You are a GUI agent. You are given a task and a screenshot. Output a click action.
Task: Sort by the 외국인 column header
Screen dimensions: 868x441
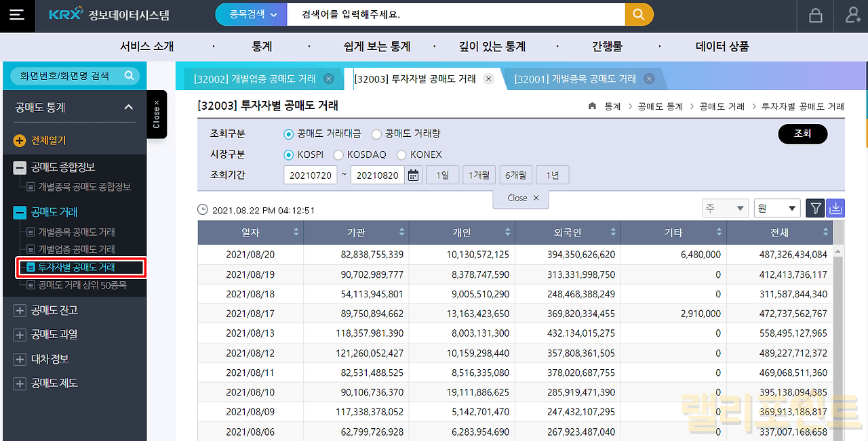pos(568,232)
